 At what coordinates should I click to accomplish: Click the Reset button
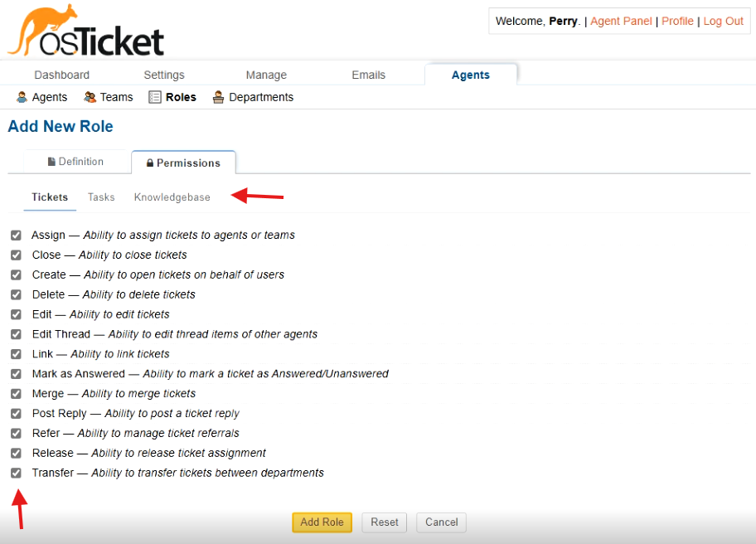click(x=385, y=522)
